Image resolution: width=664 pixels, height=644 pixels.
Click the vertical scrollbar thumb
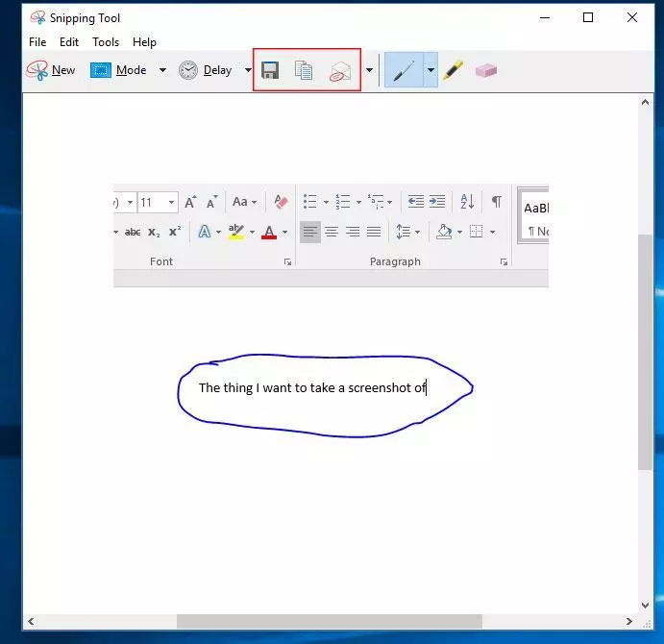[x=645, y=352]
